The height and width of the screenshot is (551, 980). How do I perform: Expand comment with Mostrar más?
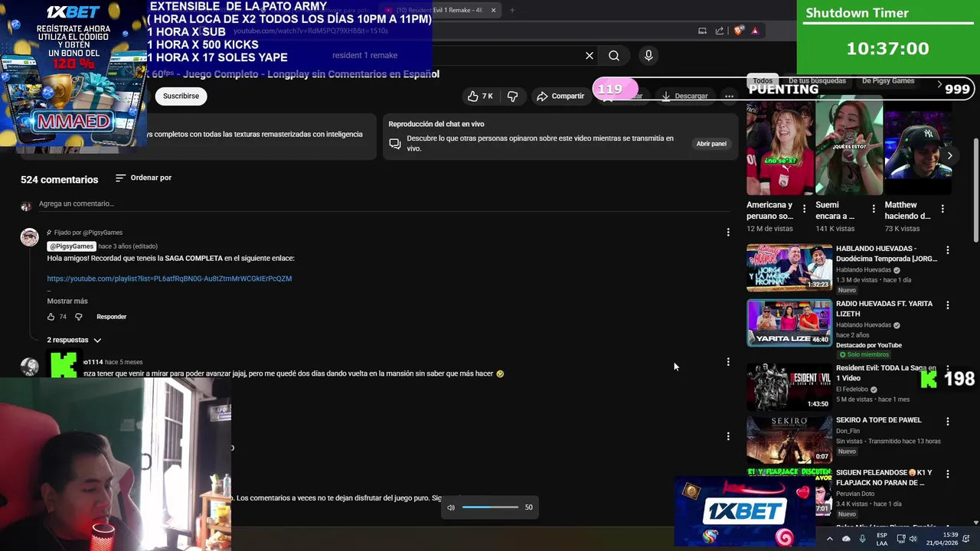pyautogui.click(x=67, y=301)
